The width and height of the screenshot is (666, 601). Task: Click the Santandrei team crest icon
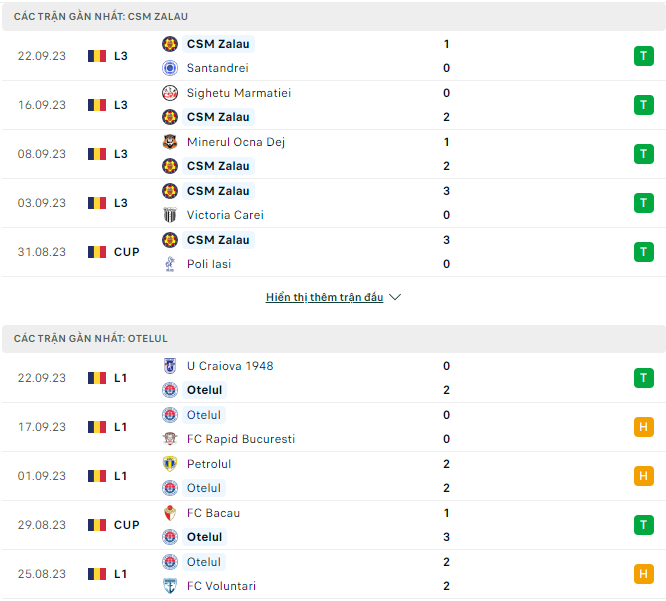[x=170, y=68]
